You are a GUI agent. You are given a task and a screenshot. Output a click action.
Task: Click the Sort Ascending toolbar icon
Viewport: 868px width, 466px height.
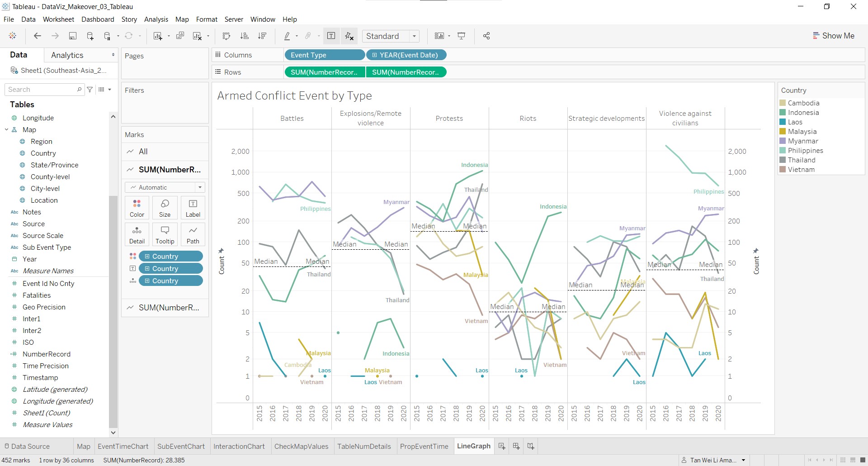(x=245, y=36)
